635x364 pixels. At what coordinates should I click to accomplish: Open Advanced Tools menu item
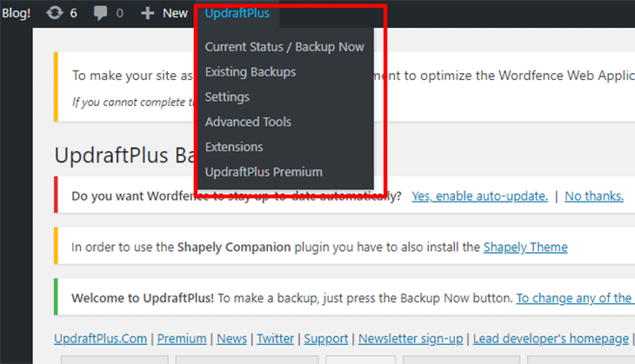248,122
